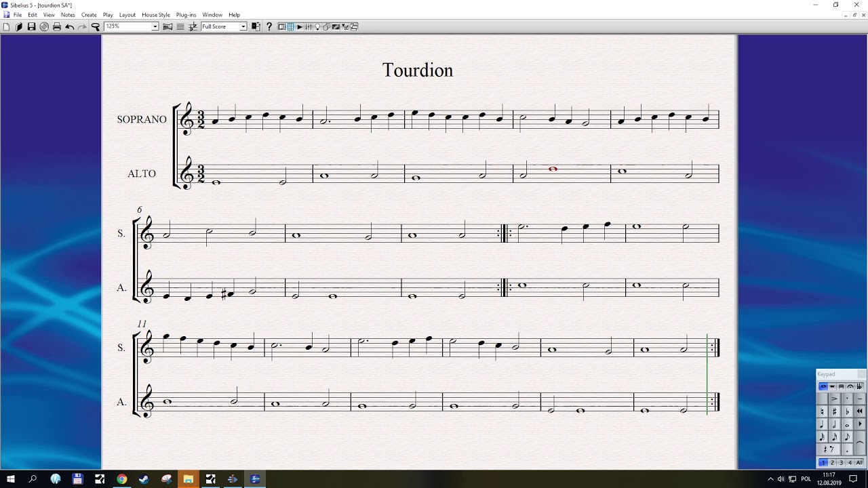
Task: Click the quarter note keypad button
Action: (823, 424)
